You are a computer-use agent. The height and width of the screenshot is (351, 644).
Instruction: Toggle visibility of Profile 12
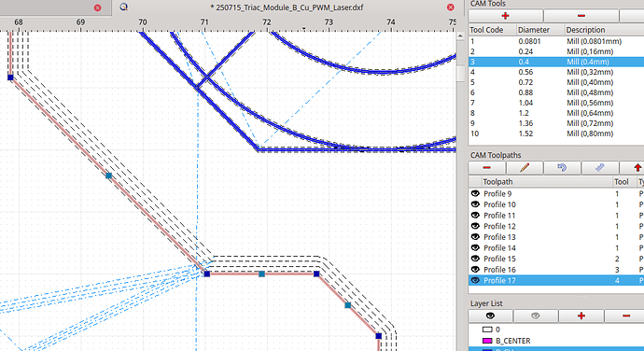[x=475, y=226]
